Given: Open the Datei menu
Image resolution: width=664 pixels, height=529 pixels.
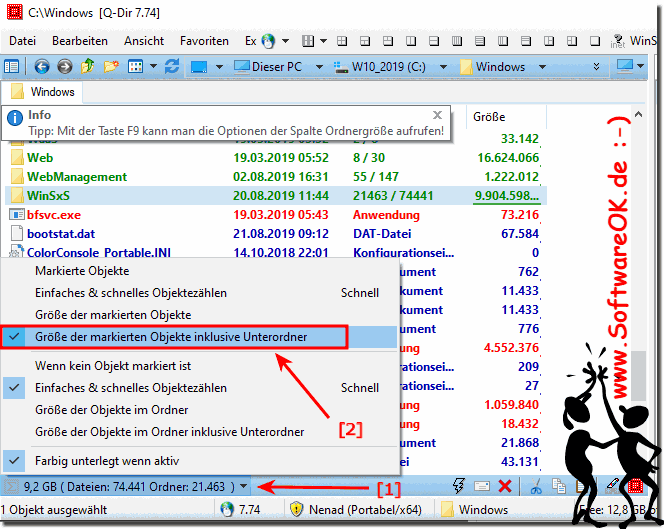Looking at the screenshot, I should (x=22, y=41).
